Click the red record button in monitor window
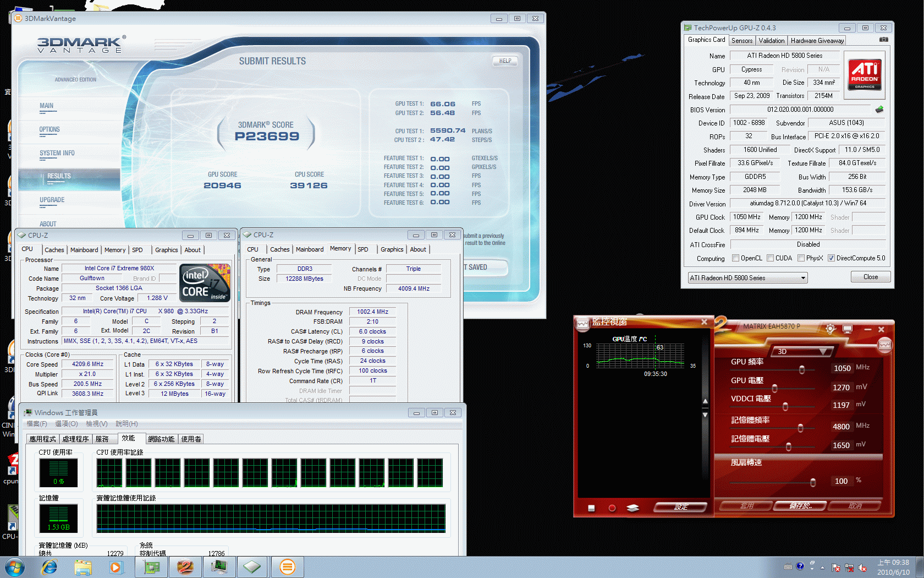The width and height of the screenshot is (924, 578). (x=612, y=508)
